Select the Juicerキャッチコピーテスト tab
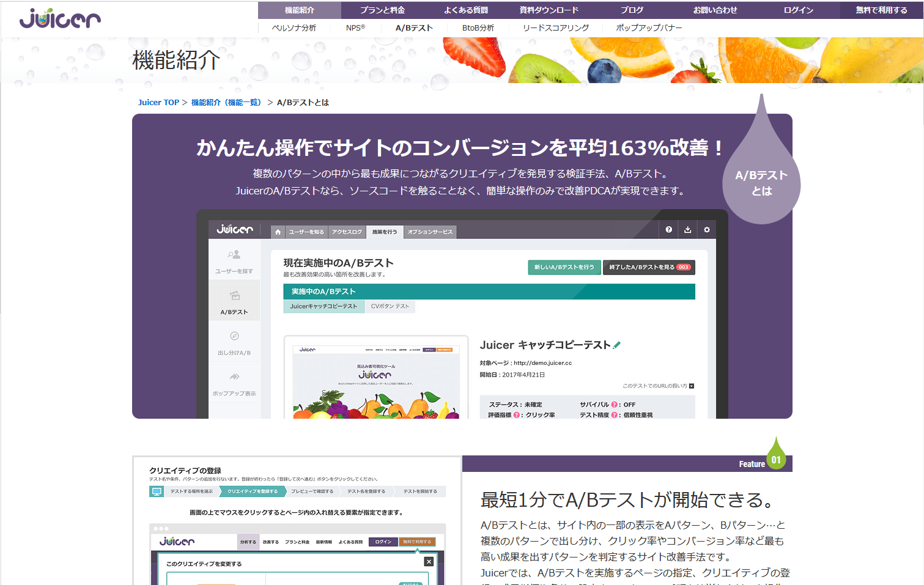Viewport: 924px width, 585px height. (x=323, y=306)
